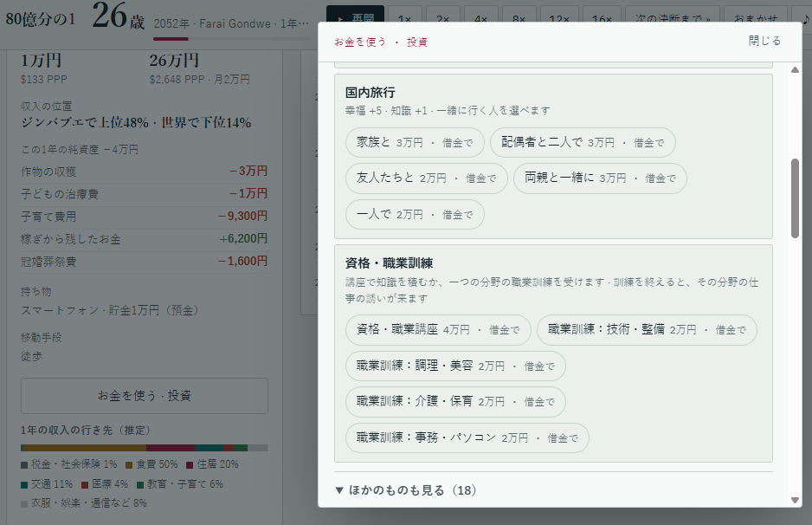Click the お金を使う・投資 dialog title
This screenshot has height=525, width=812.
[381, 42]
